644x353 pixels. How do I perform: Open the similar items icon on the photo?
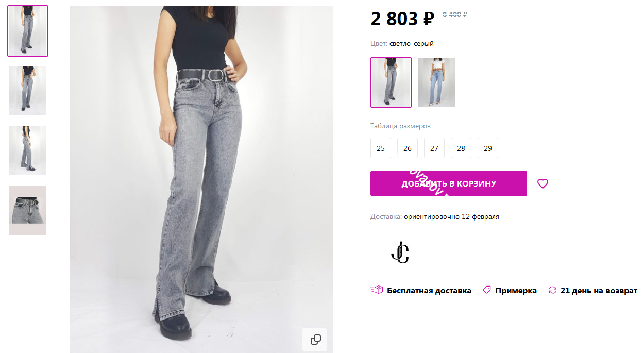[x=316, y=340]
